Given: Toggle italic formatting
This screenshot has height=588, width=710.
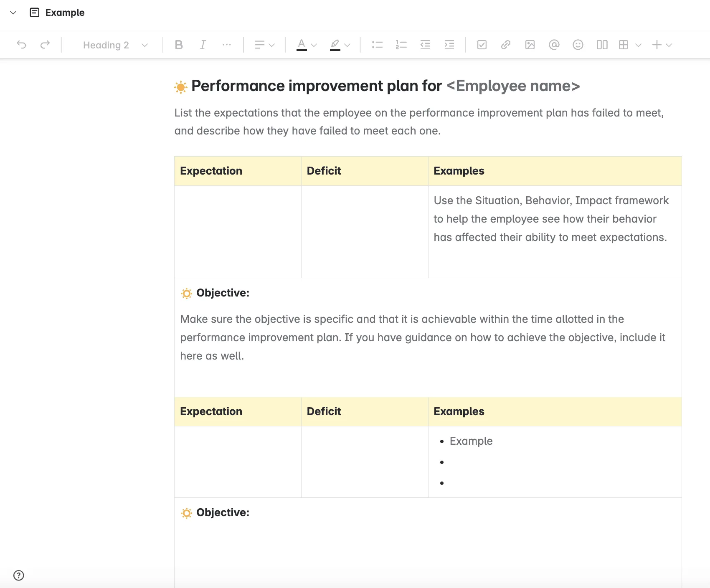Looking at the screenshot, I should point(203,45).
